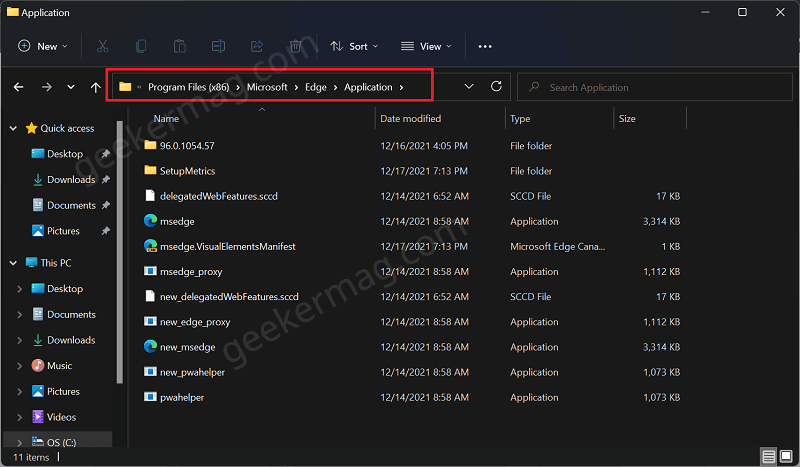Select the 96.0.1054.57 folder icon
The height and width of the screenshot is (467, 800).
click(150, 145)
